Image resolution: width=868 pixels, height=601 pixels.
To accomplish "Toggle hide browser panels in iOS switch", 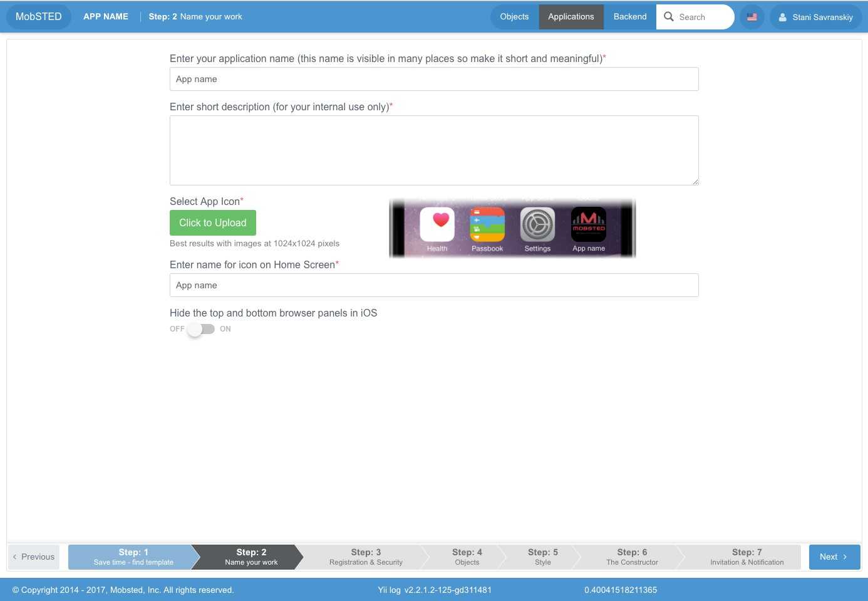I will coord(200,329).
